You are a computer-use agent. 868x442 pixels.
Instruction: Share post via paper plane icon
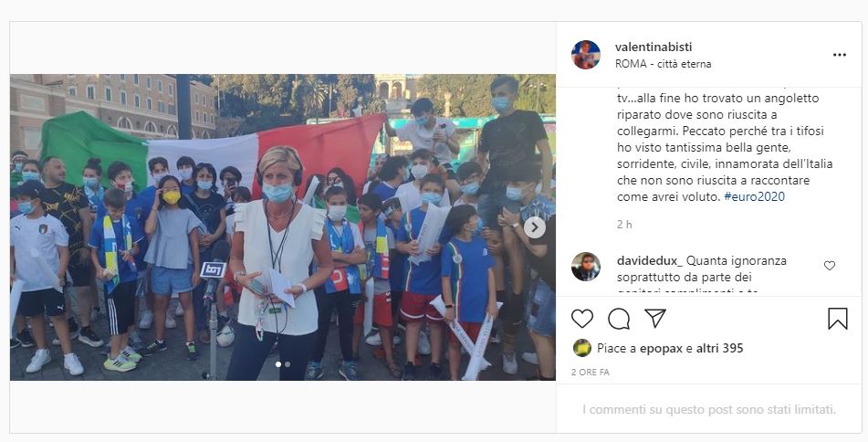[654, 319]
